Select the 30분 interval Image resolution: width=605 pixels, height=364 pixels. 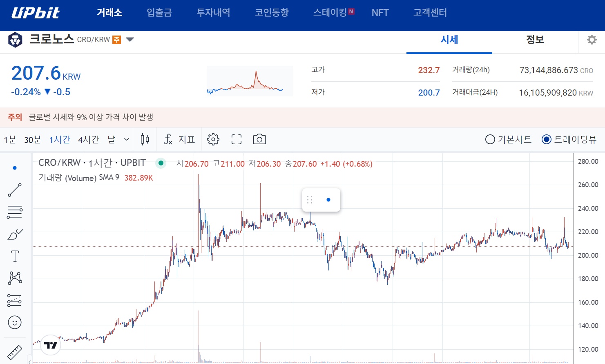pyautogui.click(x=33, y=140)
